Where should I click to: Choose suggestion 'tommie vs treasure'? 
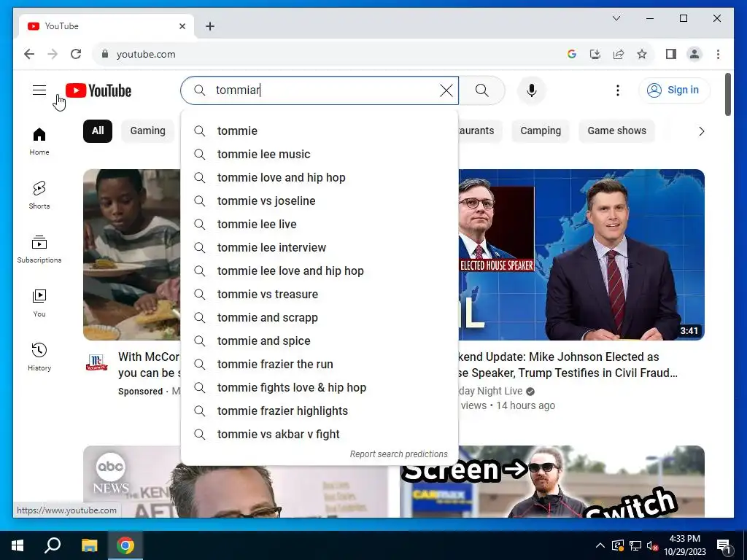pos(320,295)
